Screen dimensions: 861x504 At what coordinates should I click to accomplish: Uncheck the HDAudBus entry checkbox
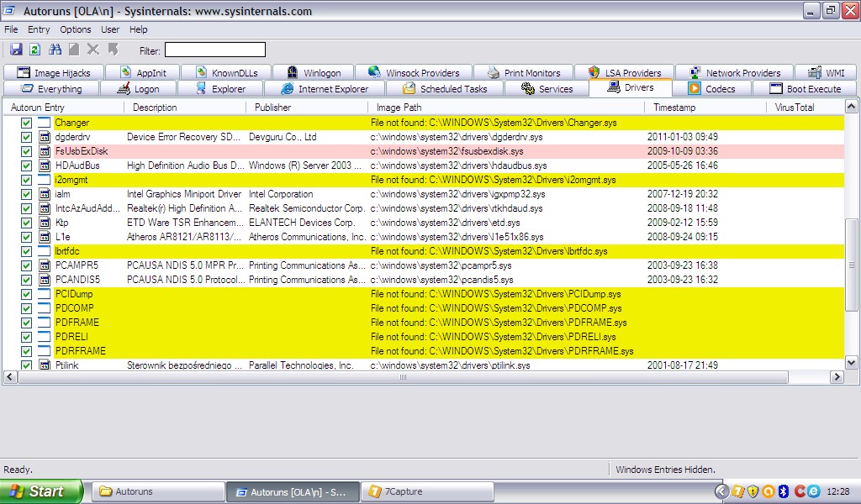(26, 165)
